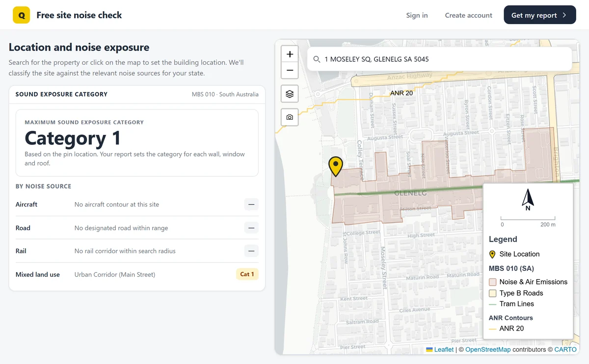Screen dimensions: 589x364
Task: Click the Rail row dash badge
Action: point(251,251)
